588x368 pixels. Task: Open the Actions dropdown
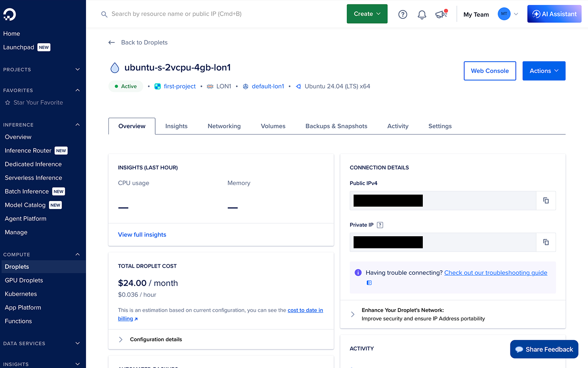(x=544, y=71)
